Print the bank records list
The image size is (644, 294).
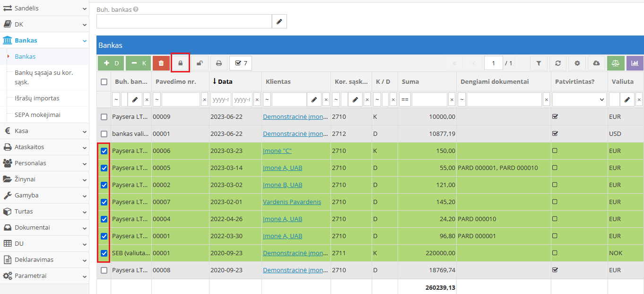(x=218, y=63)
